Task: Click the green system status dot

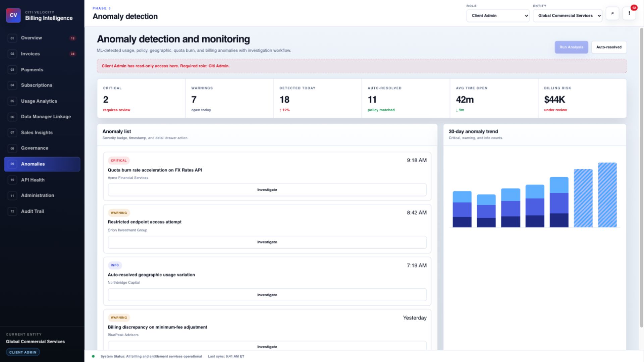Action: [93, 356]
